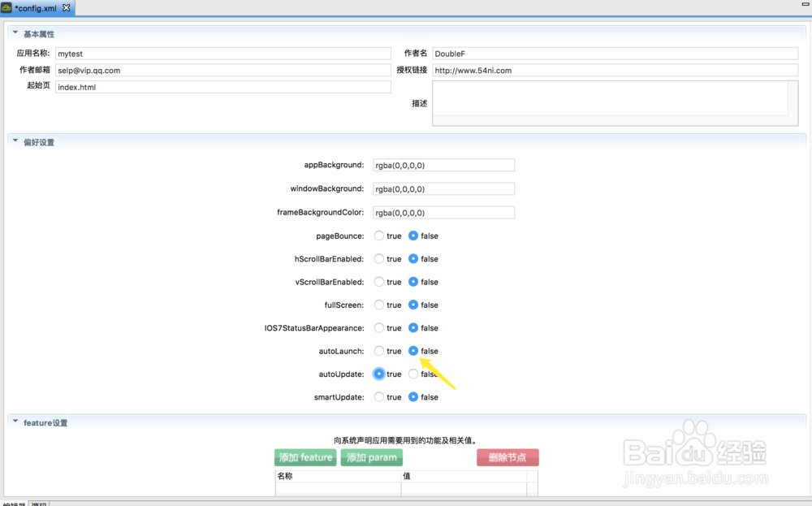Click the 起始页 input field
812x506 pixels.
click(223, 86)
